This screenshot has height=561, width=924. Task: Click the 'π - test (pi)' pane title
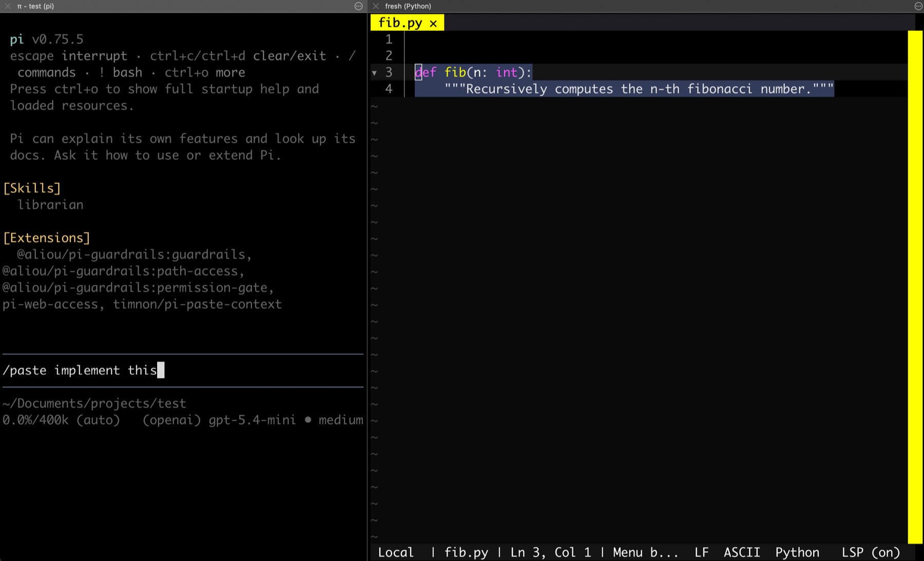(35, 6)
